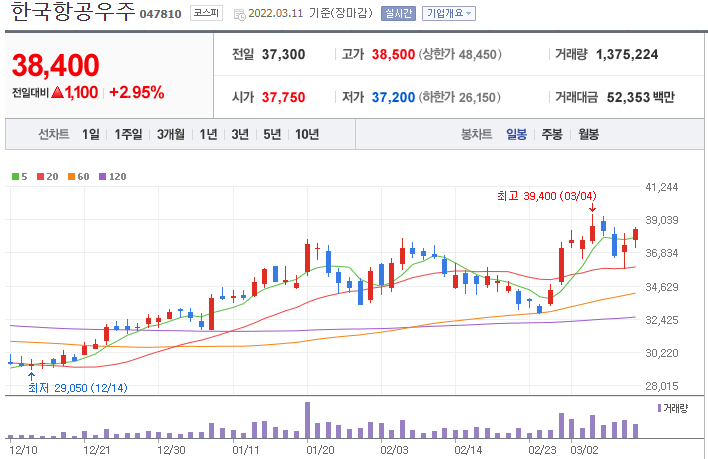Select the 1일 line chart period
Screen dimensions: 708x459
coord(91,134)
